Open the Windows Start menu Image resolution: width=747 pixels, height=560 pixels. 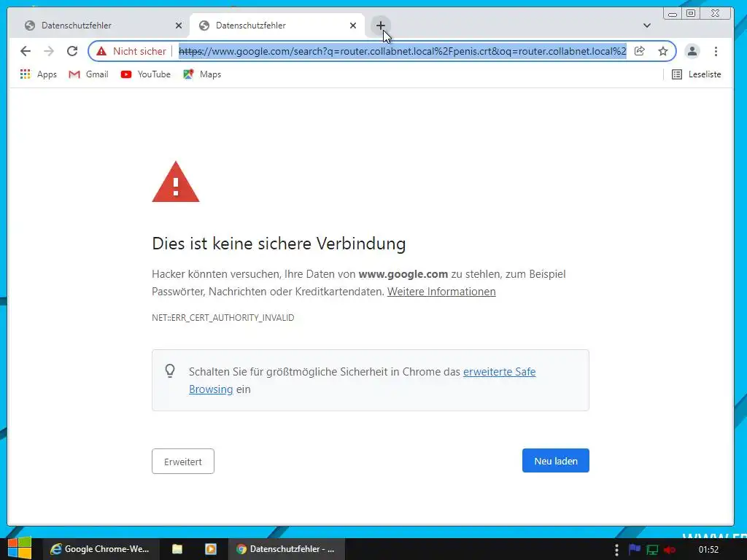pyautogui.click(x=20, y=548)
